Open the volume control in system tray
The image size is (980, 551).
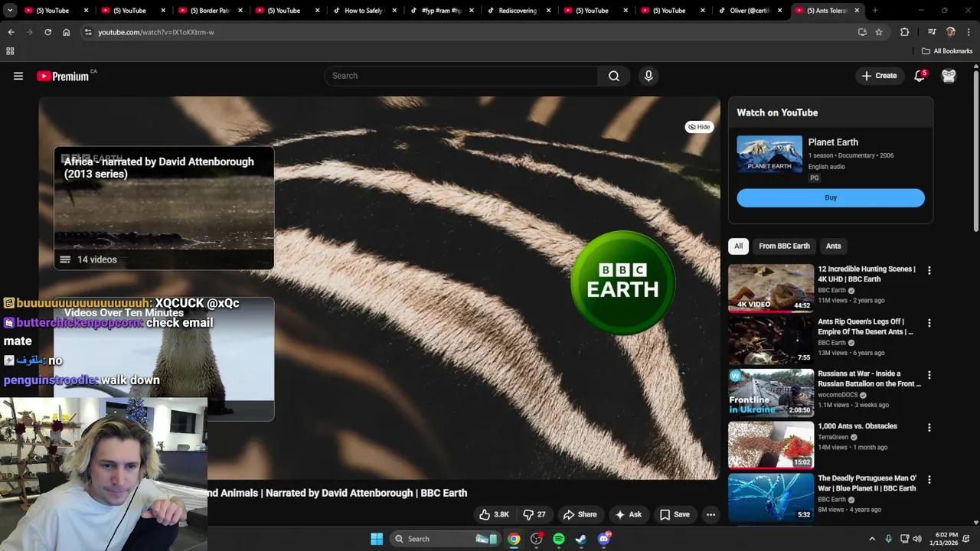[x=917, y=539]
